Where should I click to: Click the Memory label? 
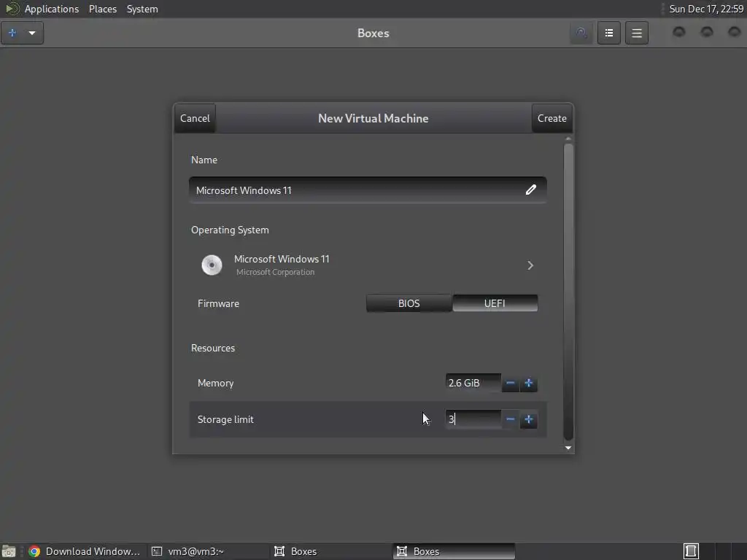click(x=215, y=383)
